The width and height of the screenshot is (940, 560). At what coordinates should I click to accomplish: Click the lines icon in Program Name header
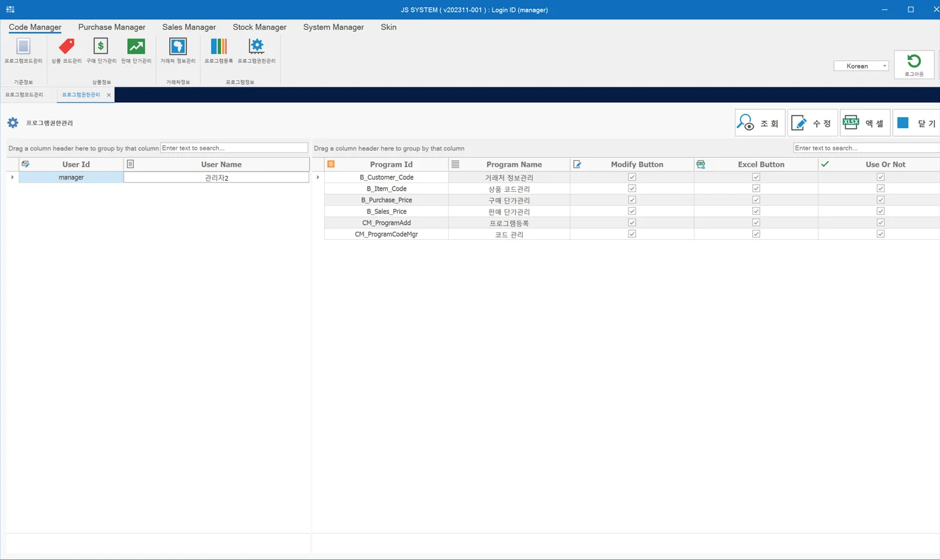pos(455,164)
